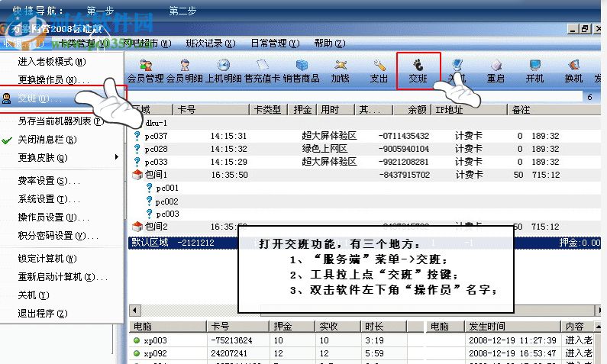Sort by the IP地址 column header
This screenshot has height=364, width=607.
coord(470,110)
